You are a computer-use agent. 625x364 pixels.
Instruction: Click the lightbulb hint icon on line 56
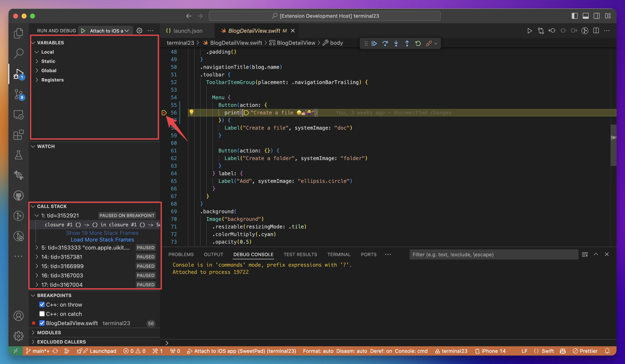(x=191, y=112)
